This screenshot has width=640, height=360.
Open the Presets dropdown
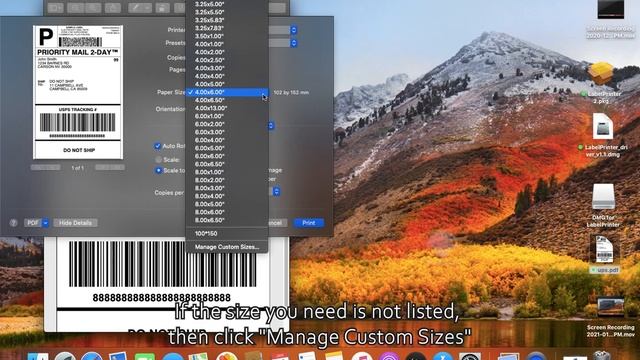[x=293, y=43]
